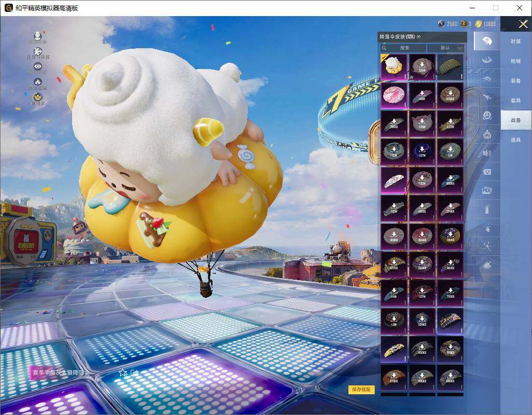This screenshot has height=415, width=532.
Task: Select the parachute skin category icon
Action: point(487,41)
